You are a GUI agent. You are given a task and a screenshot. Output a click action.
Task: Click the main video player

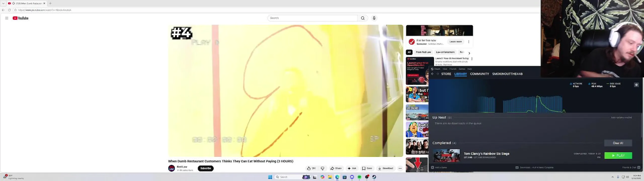(x=286, y=91)
